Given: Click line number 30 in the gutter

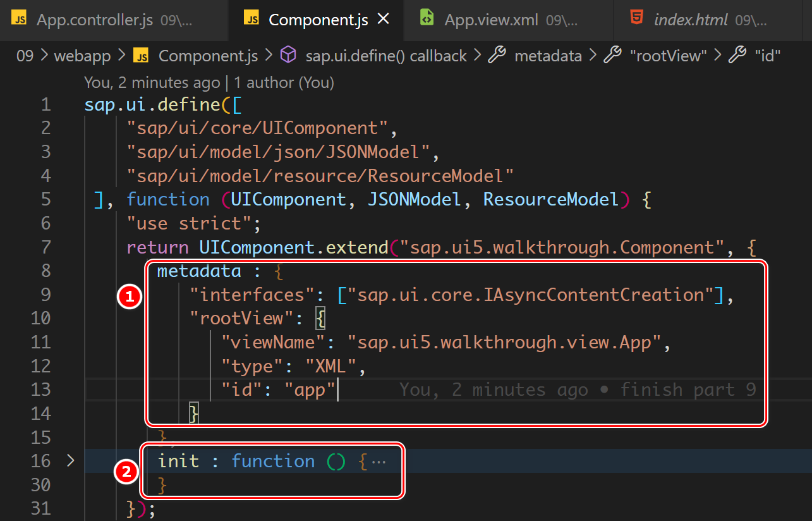Looking at the screenshot, I should (40, 484).
